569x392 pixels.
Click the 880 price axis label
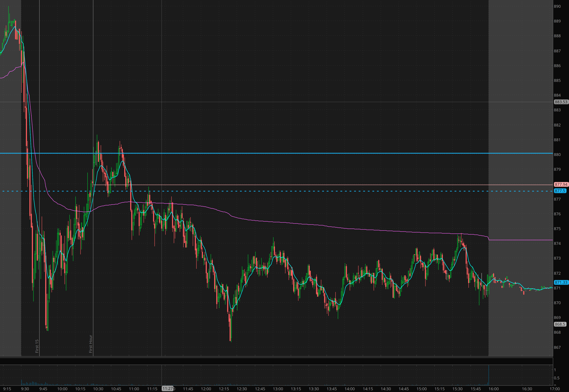click(x=557, y=155)
